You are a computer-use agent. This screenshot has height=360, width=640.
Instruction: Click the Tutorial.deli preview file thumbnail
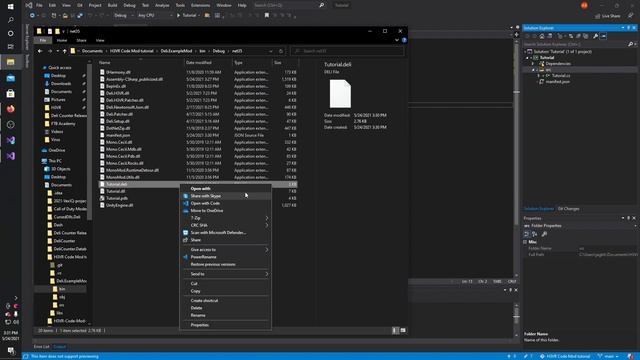pos(340,94)
